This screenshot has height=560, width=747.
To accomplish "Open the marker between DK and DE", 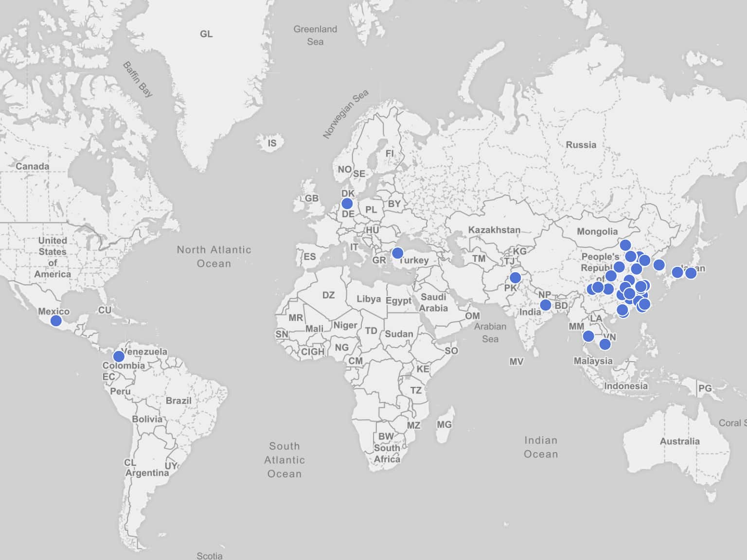I will pos(347,203).
